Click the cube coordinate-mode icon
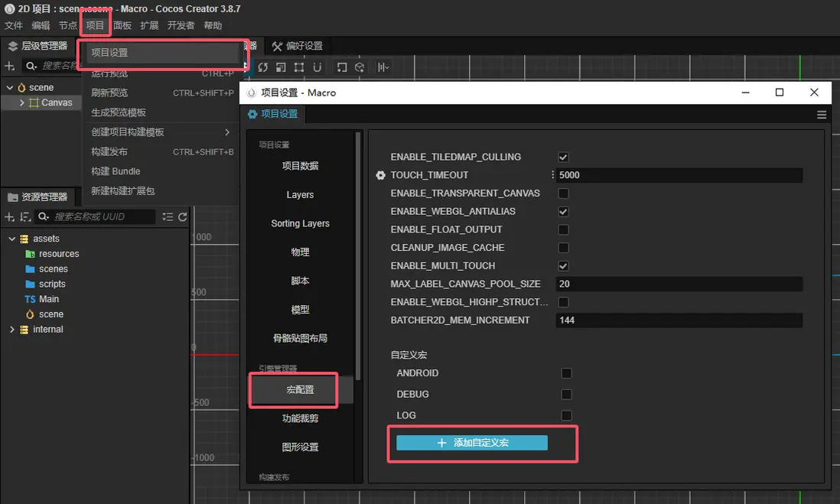 coord(360,67)
